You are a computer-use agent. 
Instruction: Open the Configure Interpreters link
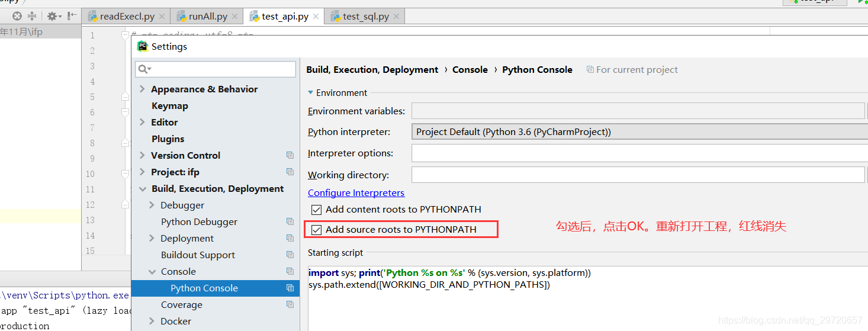[x=356, y=193]
